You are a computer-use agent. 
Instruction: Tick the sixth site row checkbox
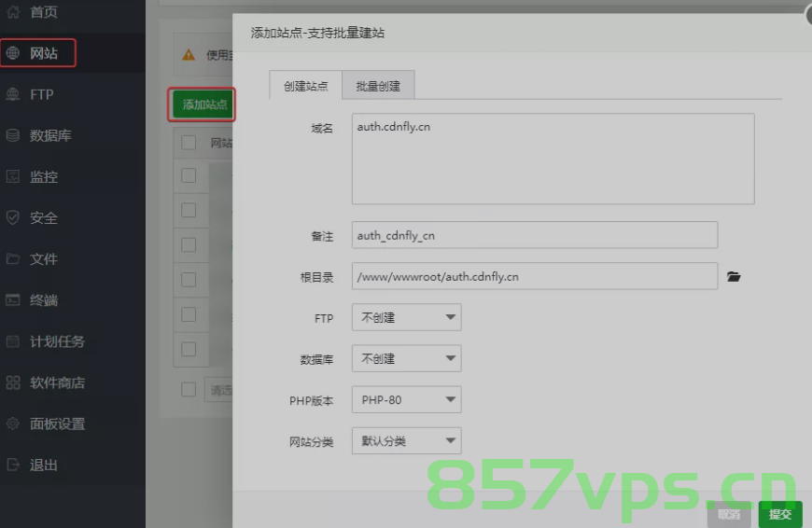[x=189, y=349]
